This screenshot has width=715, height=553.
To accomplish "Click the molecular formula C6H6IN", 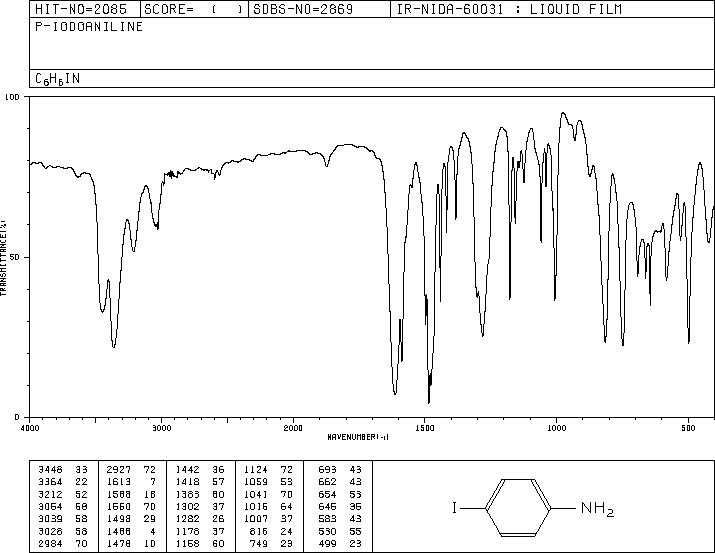I will (57, 79).
